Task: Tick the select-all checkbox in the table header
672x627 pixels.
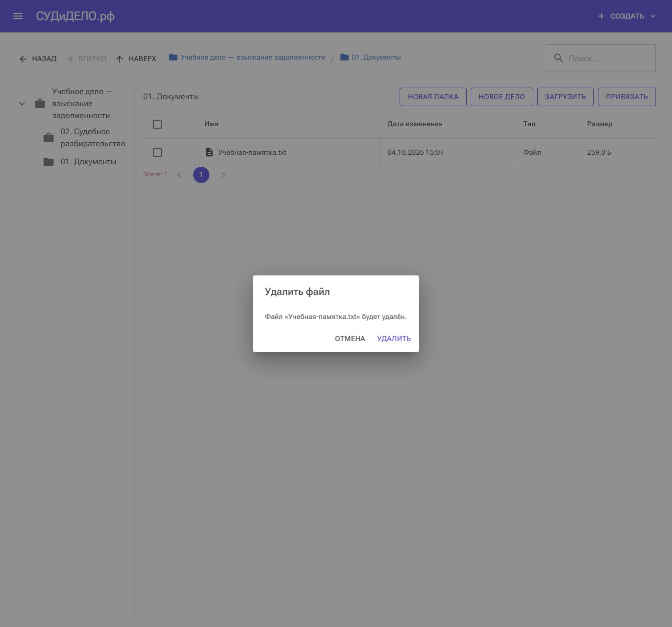Action: coord(157,124)
